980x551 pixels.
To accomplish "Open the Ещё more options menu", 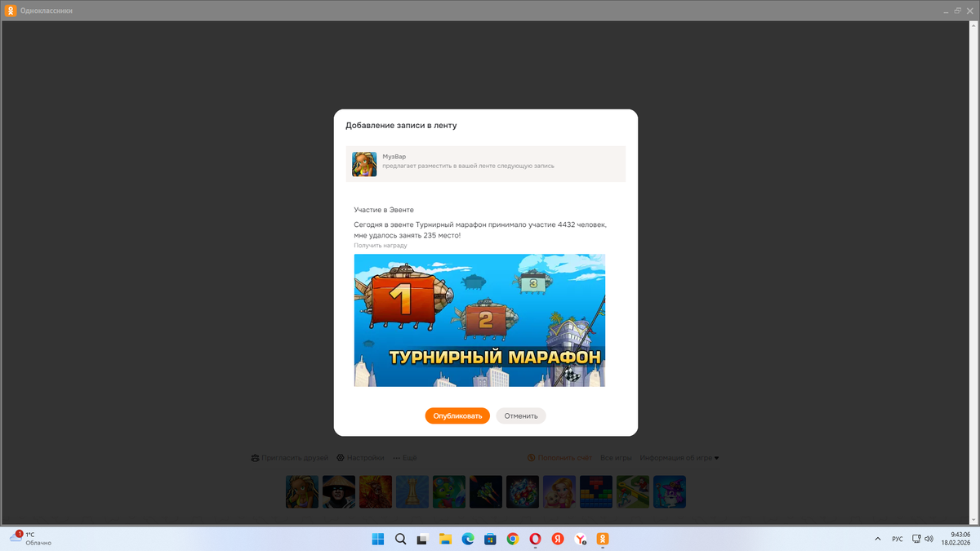I will coord(404,458).
